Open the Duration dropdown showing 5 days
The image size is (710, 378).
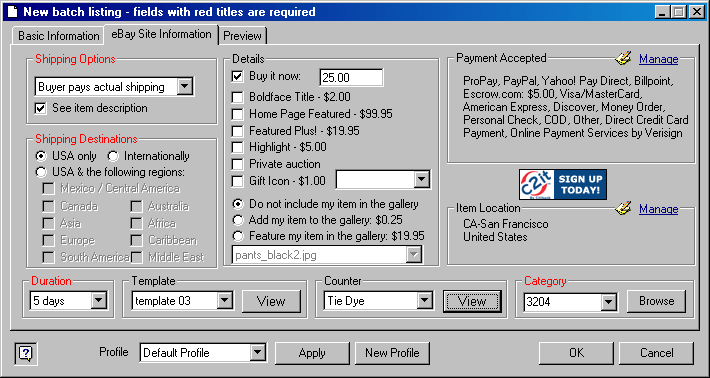click(98, 301)
